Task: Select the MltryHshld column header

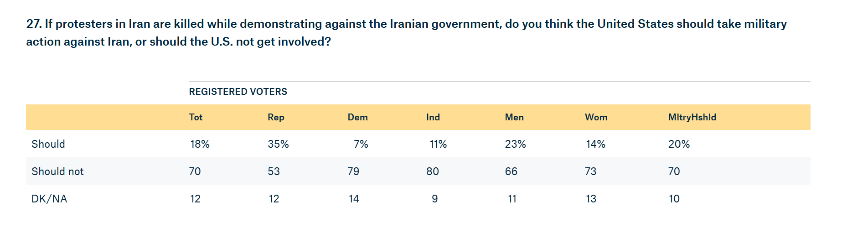Action: tap(692, 117)
